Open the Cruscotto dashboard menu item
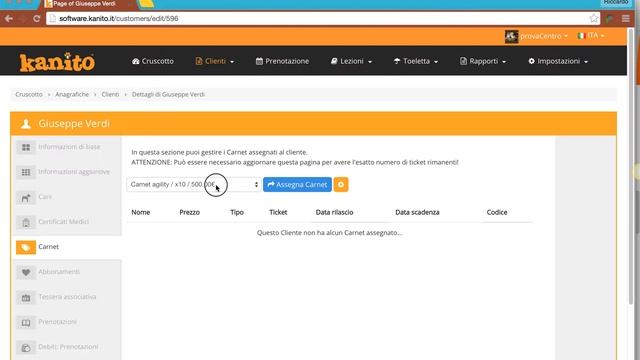Image resolution: width=640 pixels, height=360 pixels. 153,61
